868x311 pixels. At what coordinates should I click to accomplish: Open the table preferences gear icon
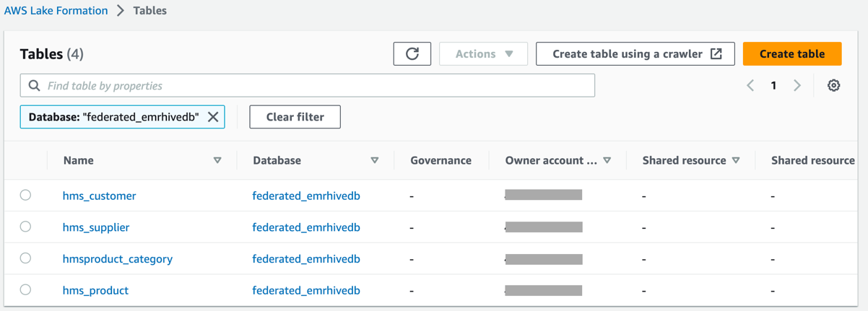833,85
